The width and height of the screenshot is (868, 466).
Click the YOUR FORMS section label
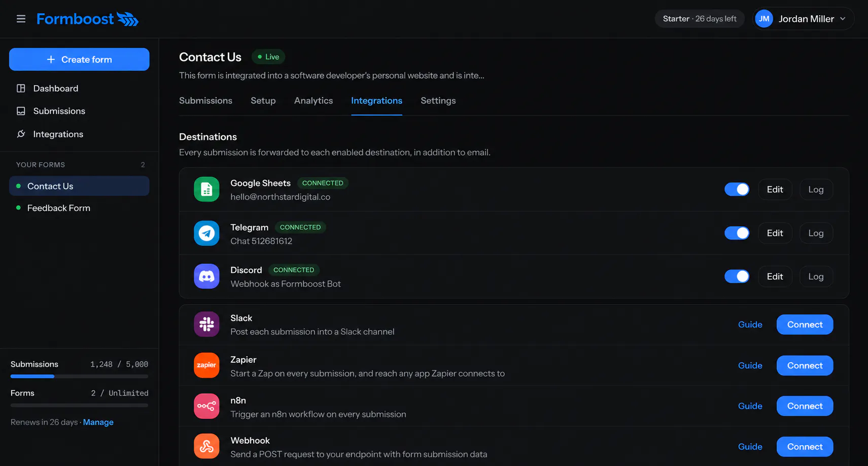tap(41, 165)
